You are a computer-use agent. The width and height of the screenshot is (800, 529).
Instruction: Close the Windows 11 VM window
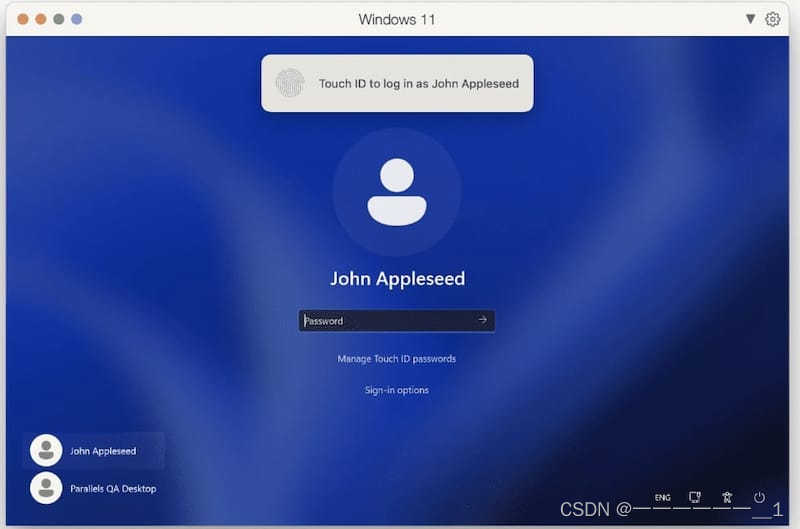tap(23, 19)
